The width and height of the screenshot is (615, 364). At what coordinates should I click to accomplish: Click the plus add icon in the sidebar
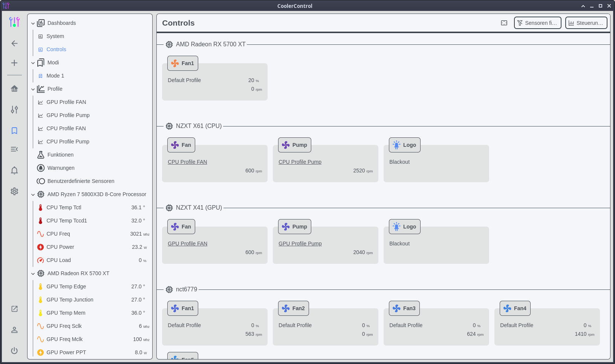pyautogui.click(x=14, y=63)
